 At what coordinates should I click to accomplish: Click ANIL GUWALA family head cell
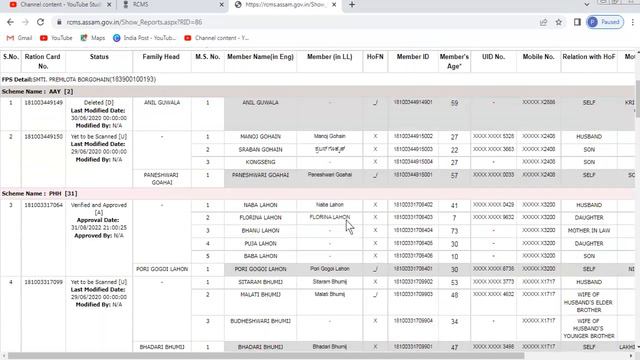162,103
